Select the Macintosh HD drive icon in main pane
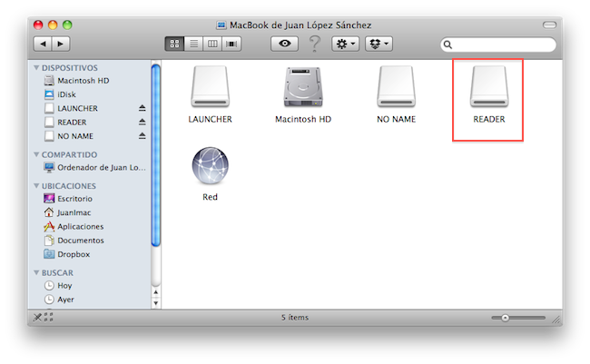 click(x=303, y=86)
